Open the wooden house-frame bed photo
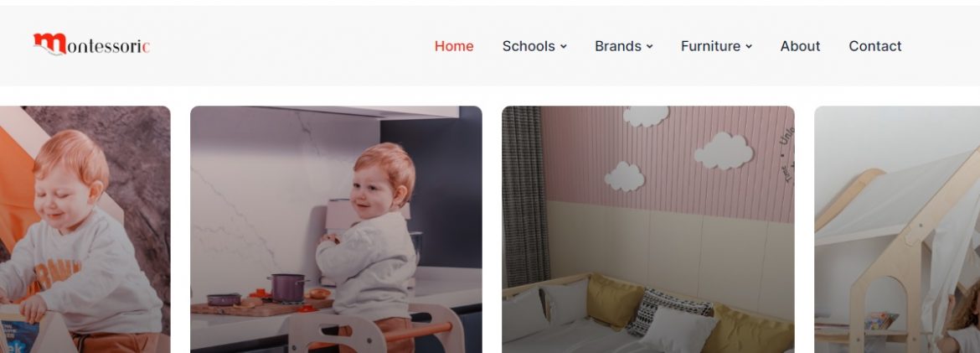The width and height of the screenshot is (980, 353). 897,229
